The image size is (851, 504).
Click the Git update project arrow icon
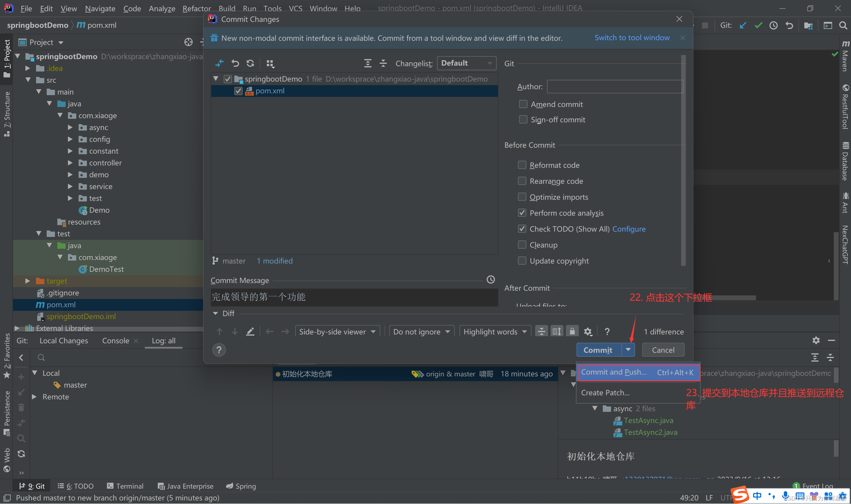pos(743,25)
